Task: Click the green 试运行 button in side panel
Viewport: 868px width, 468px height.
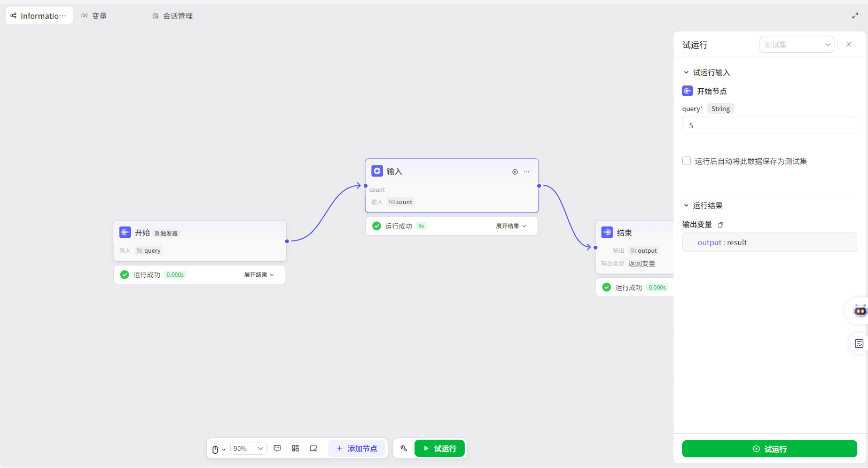Action: (769, 449)
